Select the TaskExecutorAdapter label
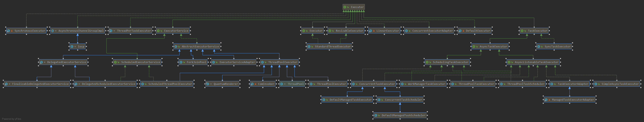The width and height of the screenshot is (644, 122). pyautogui.click(x=573, y=84)
